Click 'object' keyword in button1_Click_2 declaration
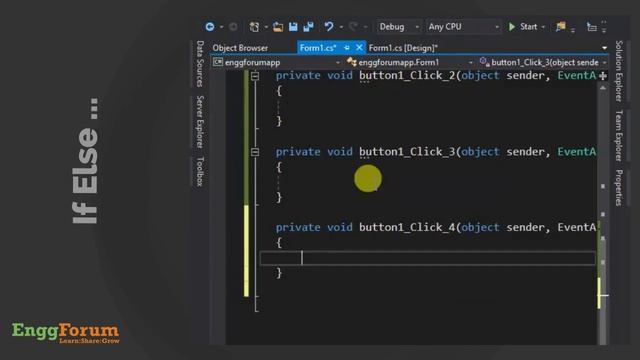 pyautogui.click(x=480, y=76)
